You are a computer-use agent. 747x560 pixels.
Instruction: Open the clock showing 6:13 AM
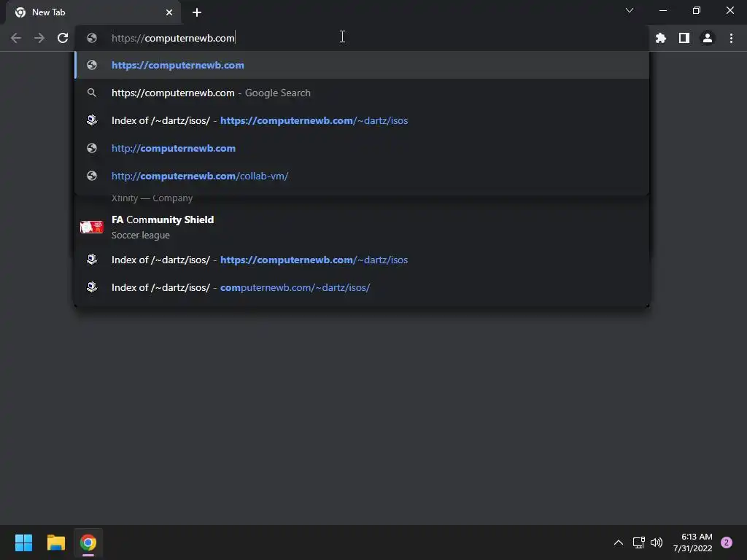693,542
